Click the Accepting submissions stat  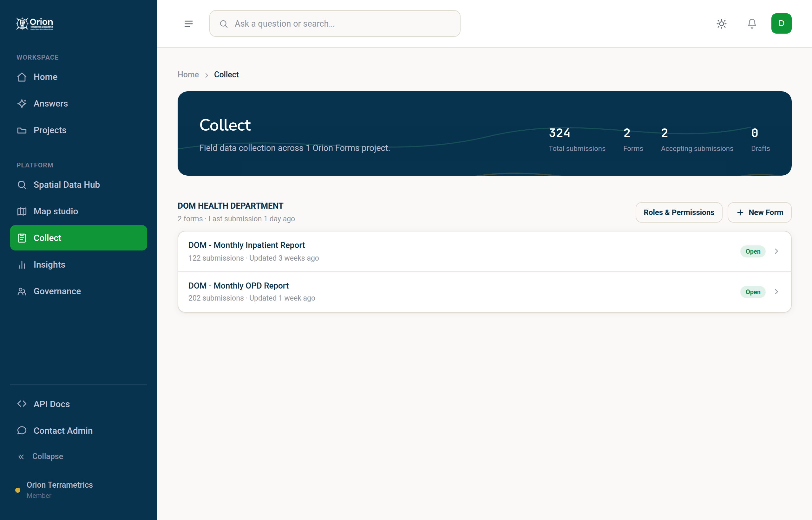point(697,140)
